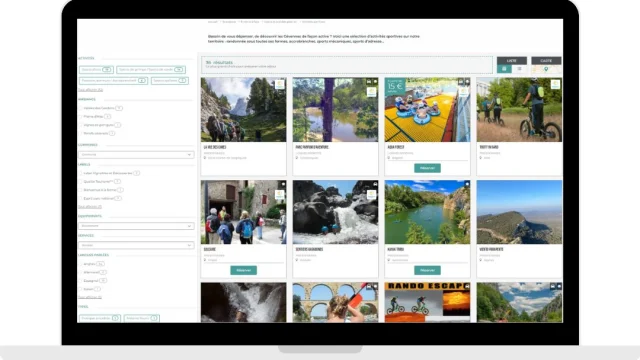Screen dimensions: 640x360
Task: Click the quality label badge on the hiking card
Action: point(280,84)
